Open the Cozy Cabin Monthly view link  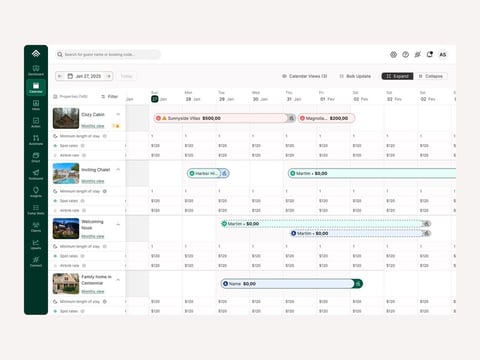(93, 126)
